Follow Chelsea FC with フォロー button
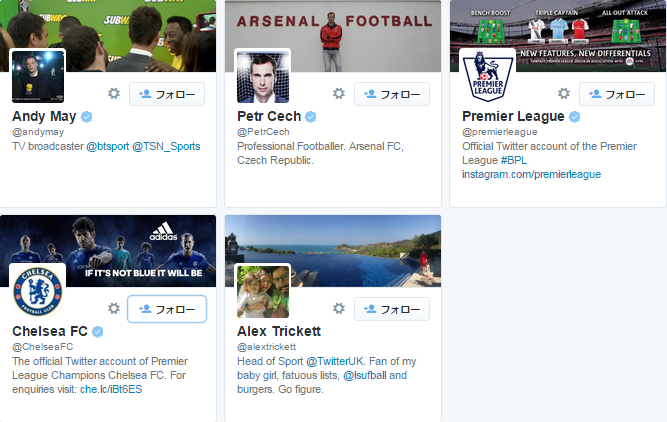The image size is (667, 422). click(168, 309)
